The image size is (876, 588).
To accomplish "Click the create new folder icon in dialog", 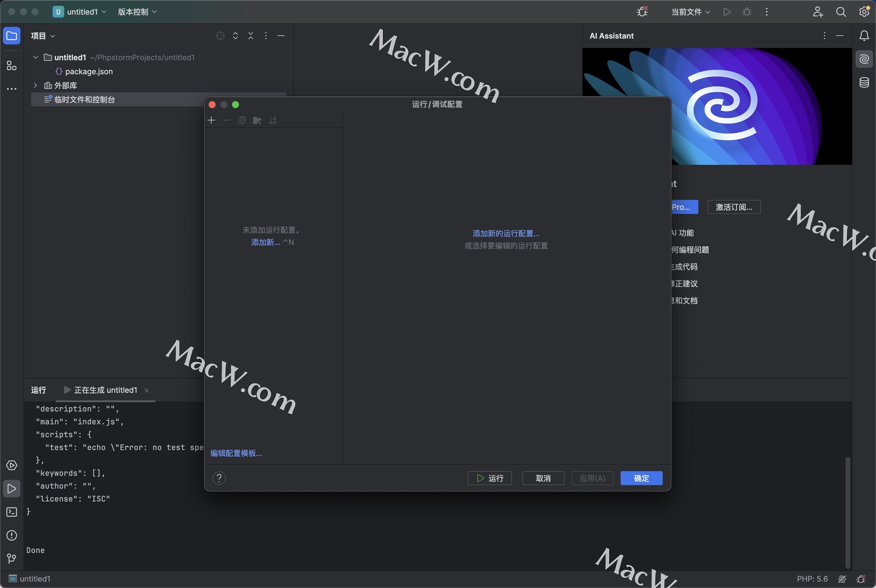I will [257, 120].
